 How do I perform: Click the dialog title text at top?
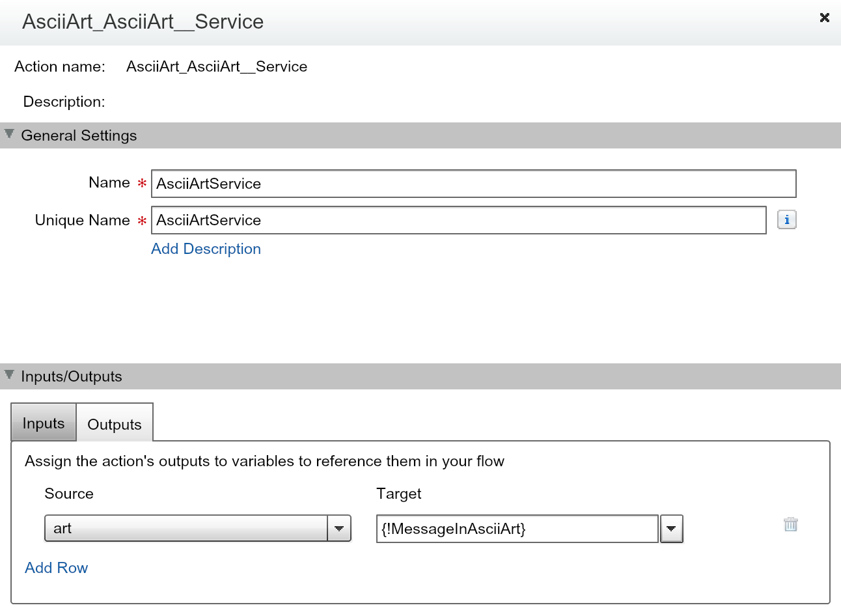coord(143,21)
